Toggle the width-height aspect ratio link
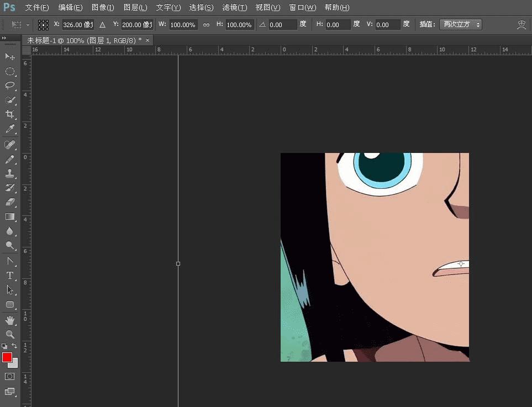This screenshot has width=532, height=407. pos(206,25)
